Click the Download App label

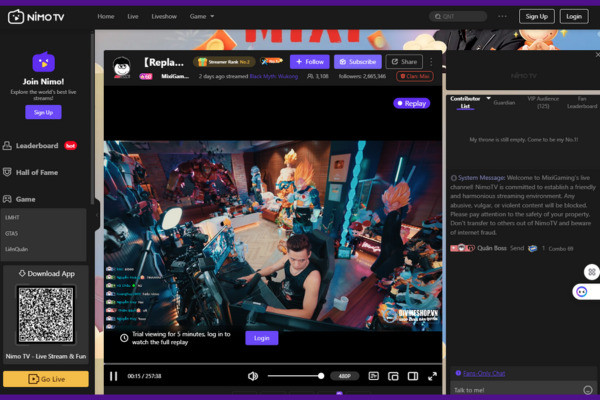click(x=47, y=273)
